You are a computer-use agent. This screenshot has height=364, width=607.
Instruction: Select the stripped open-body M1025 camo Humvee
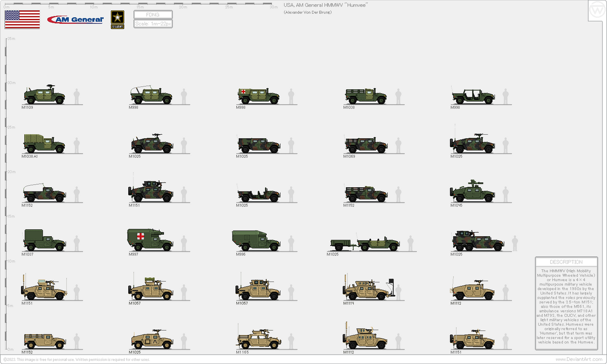coord(259,194)
